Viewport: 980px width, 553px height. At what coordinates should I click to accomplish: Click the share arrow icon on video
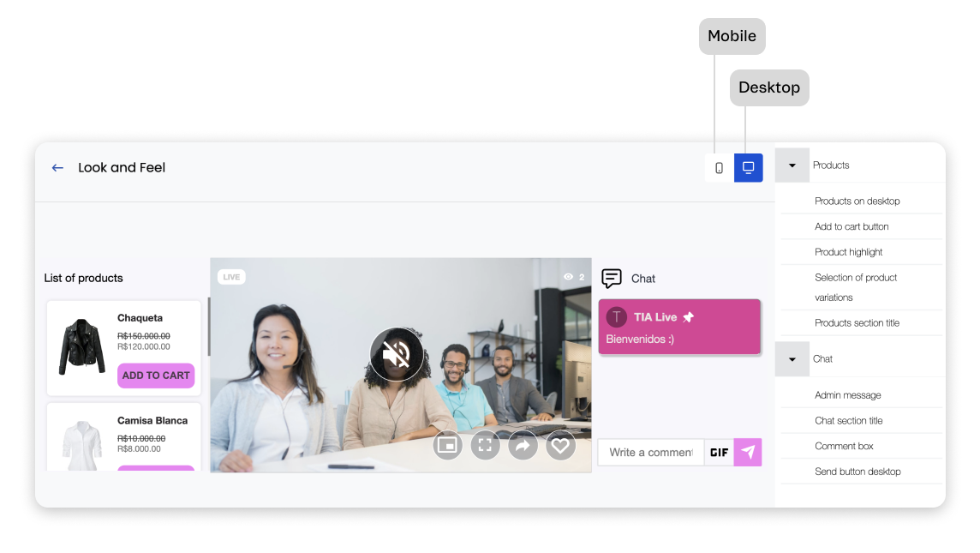tap(523, 445)
